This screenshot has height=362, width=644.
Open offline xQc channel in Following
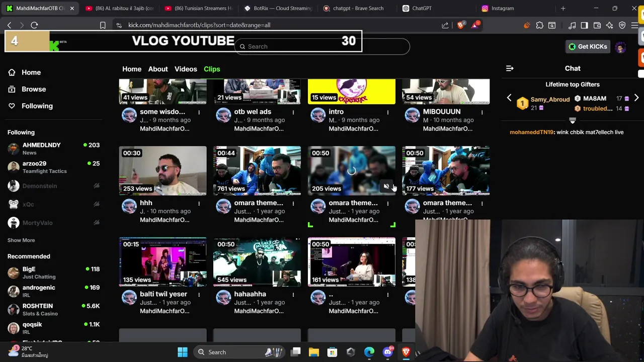(53, 204)
